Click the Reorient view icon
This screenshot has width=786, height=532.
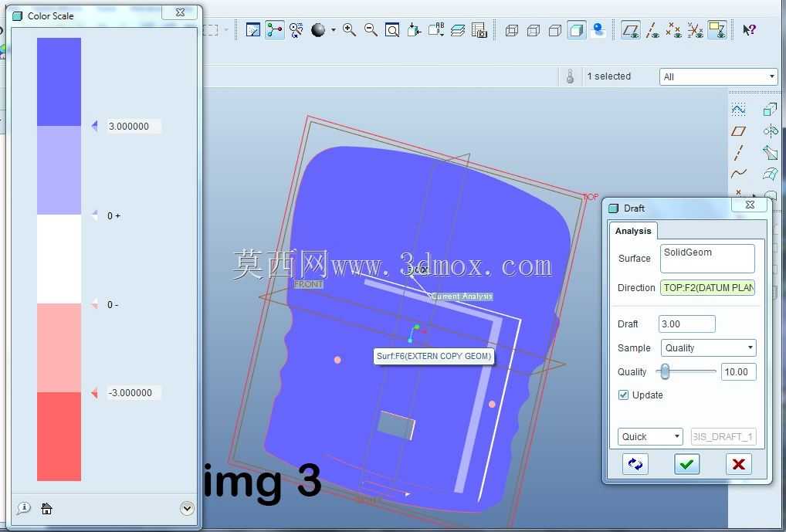414,30
